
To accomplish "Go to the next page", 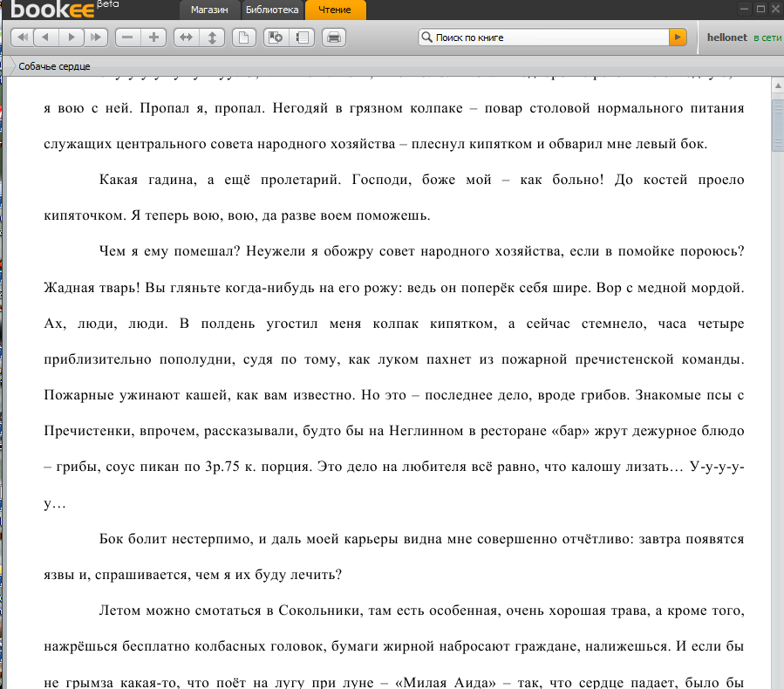I will tap(71, 38).
